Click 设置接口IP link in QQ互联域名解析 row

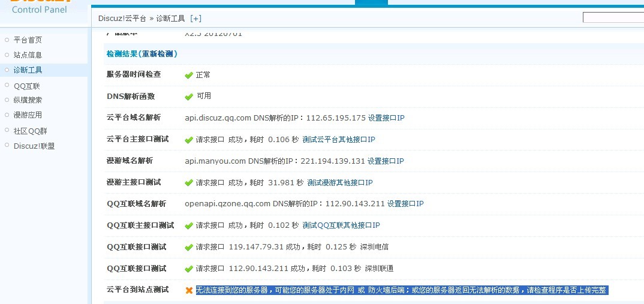[x=405, y=204]
